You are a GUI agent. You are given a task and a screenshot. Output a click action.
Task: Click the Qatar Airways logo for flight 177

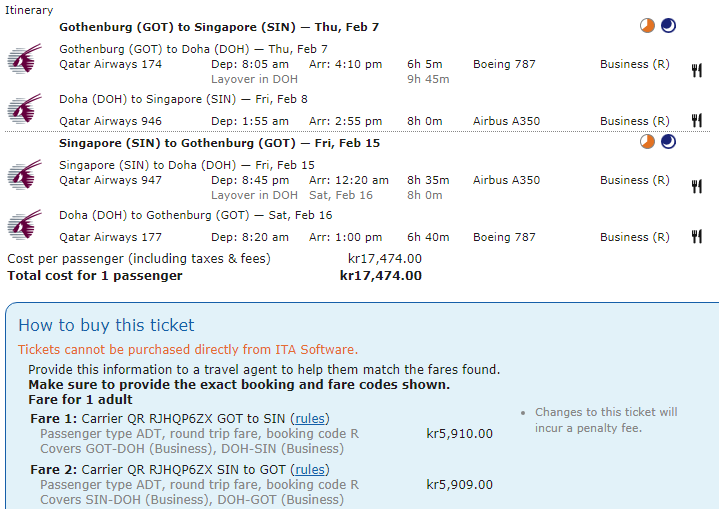[24, 225]
